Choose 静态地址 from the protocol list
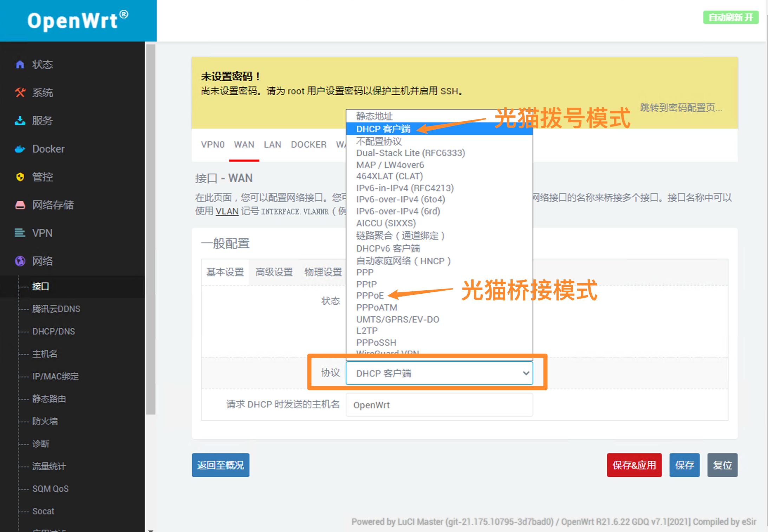The height and width of the screenshot is (532, 768). click(x=374, y=116)
